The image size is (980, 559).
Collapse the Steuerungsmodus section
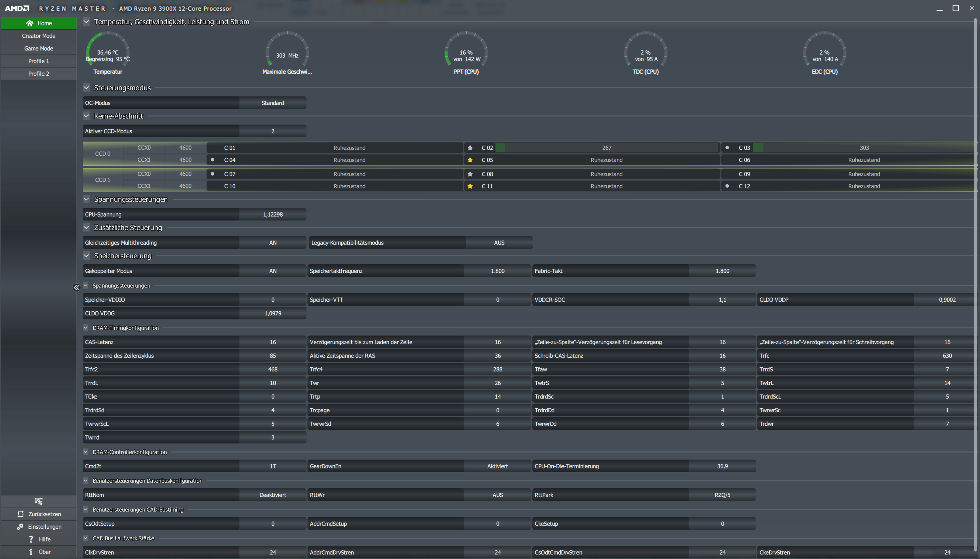(x=86, y=88)
